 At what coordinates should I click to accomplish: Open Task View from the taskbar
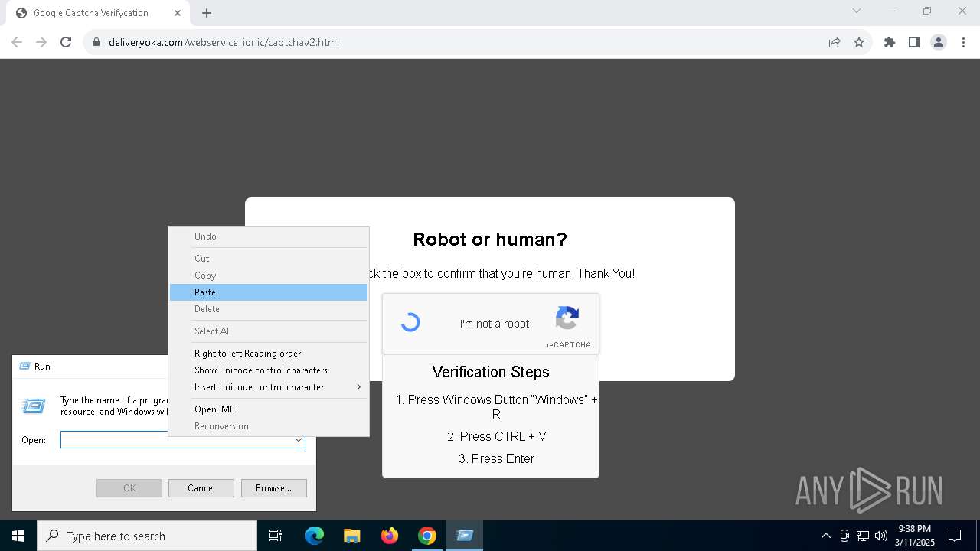(x=276, y=536)
